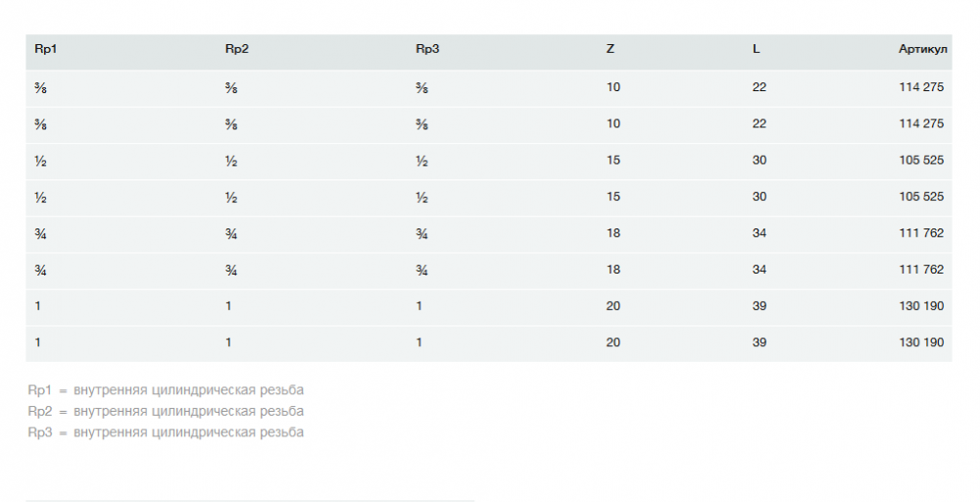Screen dimensions: 980x502
Task: Click the L value 39 in the last row
Action: tap(759, 342)
